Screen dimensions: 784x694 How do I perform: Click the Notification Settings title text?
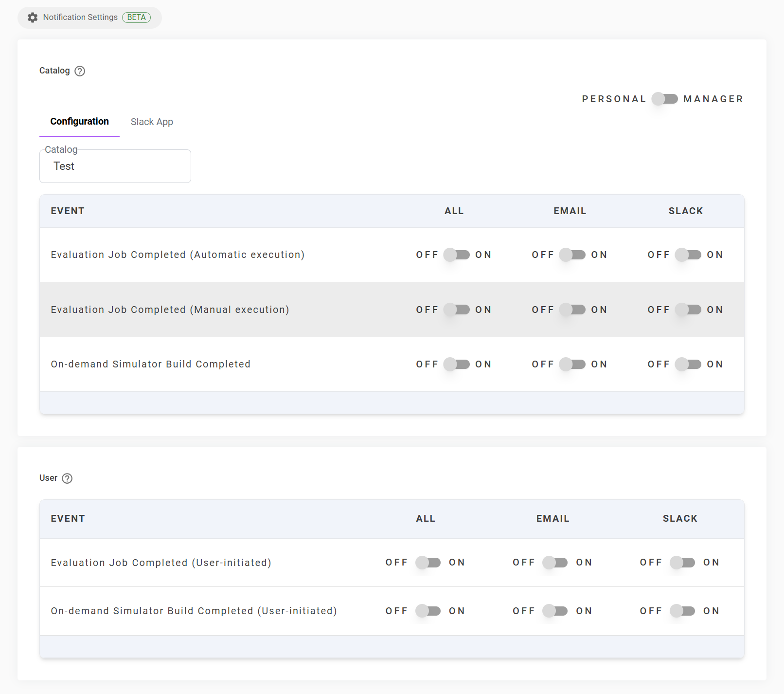[x=80, y=18]
